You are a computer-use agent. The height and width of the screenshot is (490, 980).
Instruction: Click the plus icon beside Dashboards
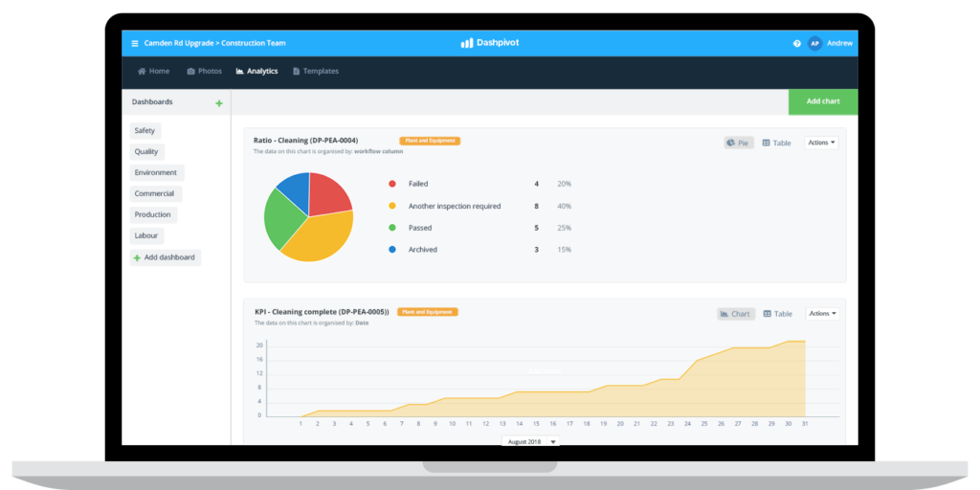[219, 102]
